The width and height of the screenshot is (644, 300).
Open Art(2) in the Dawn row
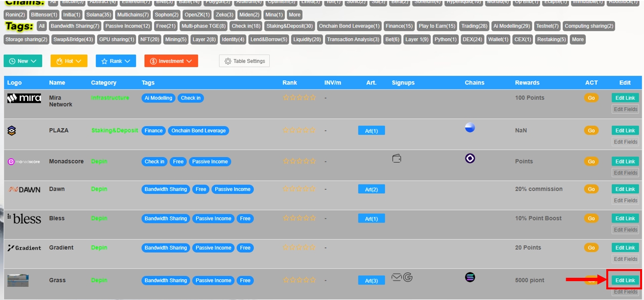[371, 189]
